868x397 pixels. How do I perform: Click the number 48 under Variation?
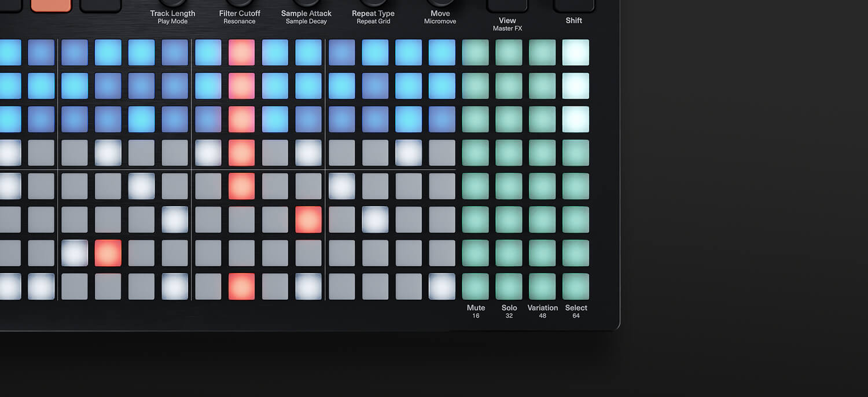coord(542,316)
